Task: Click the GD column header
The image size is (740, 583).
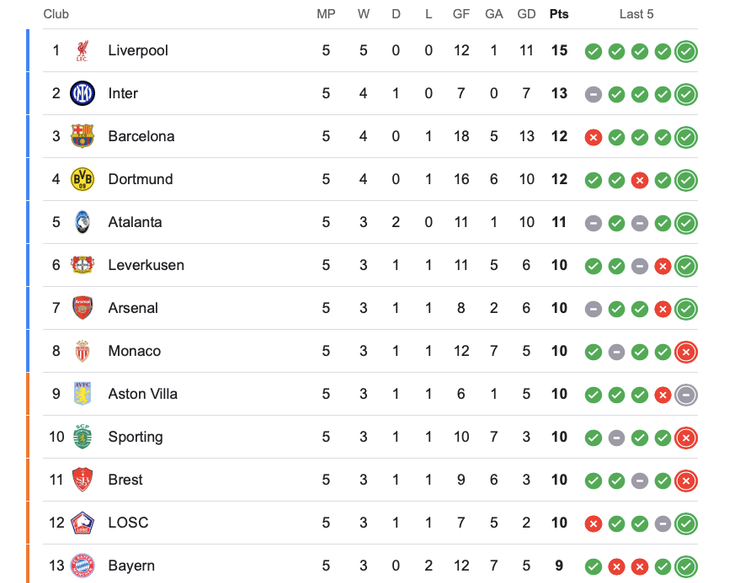Action: click(x=526, y=14)
